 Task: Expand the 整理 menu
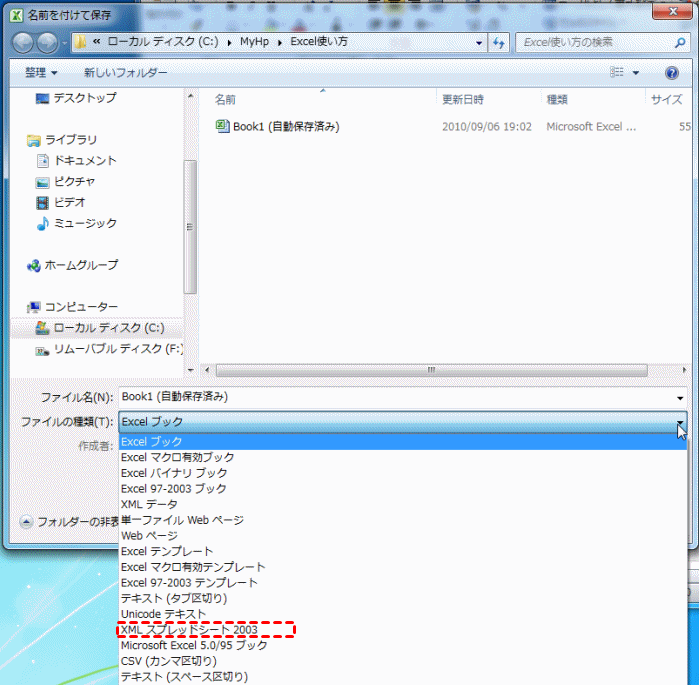41,73
